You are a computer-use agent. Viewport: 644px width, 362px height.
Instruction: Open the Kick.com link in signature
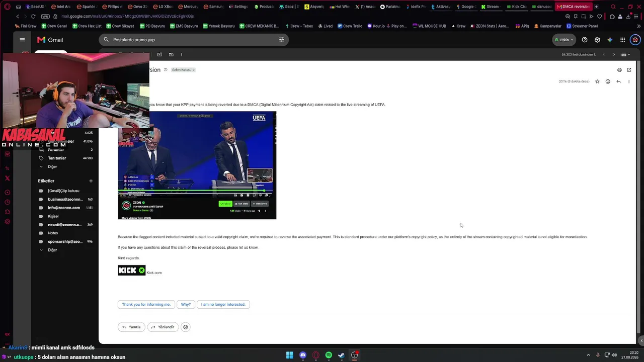pyautogui.click(x=154, y=273)
